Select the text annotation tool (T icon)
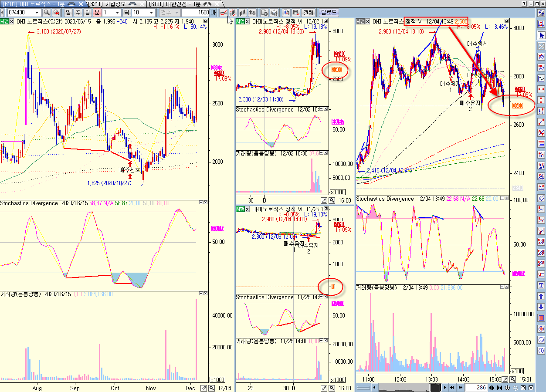 [541, 285]
